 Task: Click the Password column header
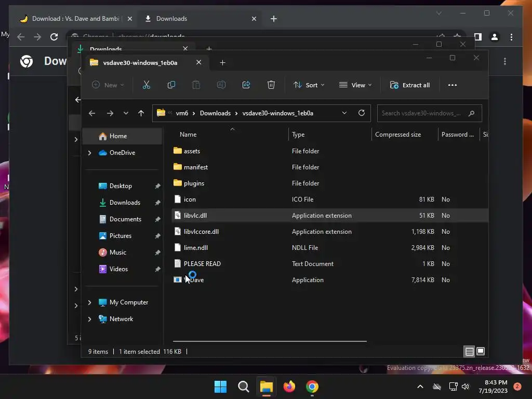click(458, 135)
